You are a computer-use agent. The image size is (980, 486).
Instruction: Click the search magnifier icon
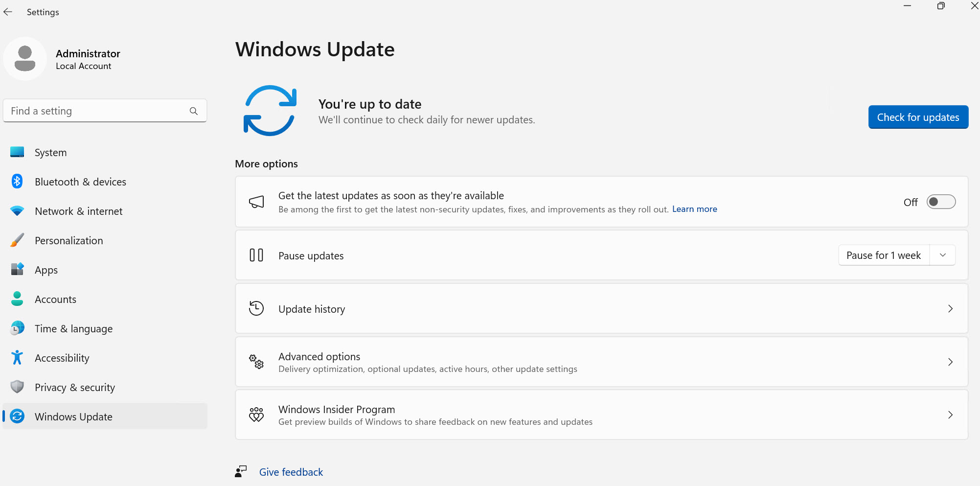pyautogui.click(x=194, y=111)
